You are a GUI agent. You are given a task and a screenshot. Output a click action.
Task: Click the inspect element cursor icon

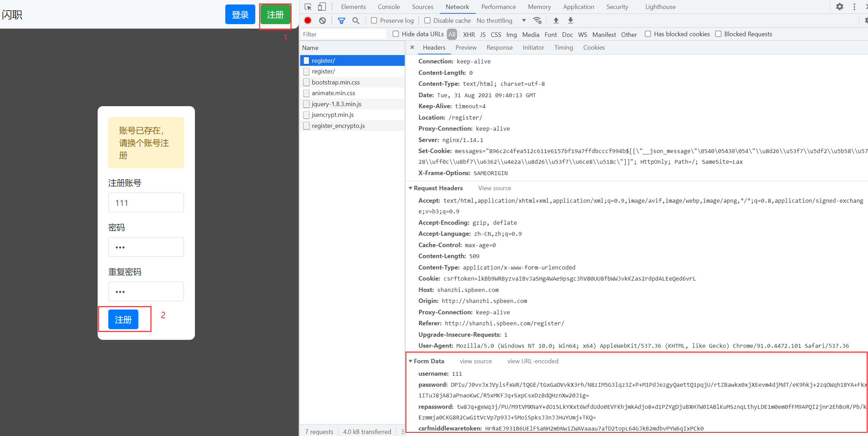coord(308,7)
